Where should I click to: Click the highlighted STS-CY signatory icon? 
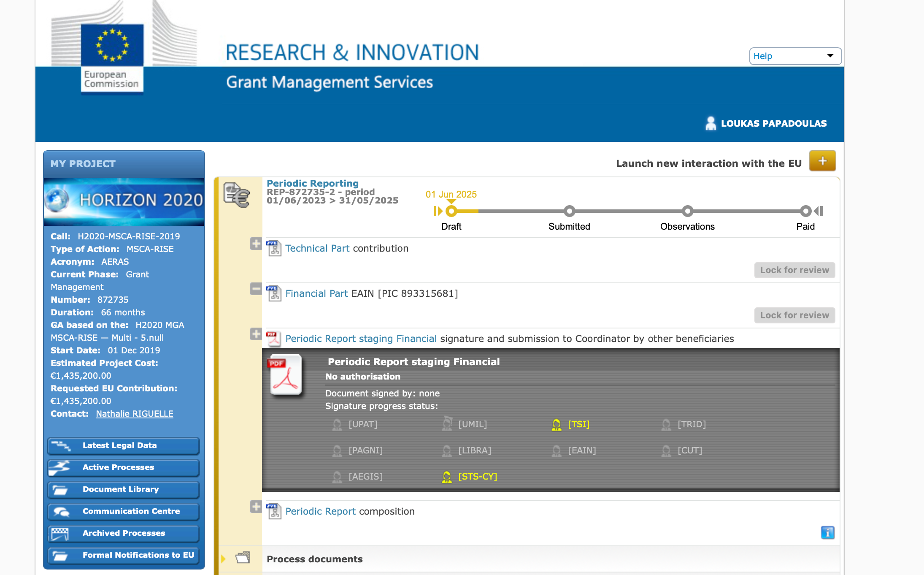point(446,477)
